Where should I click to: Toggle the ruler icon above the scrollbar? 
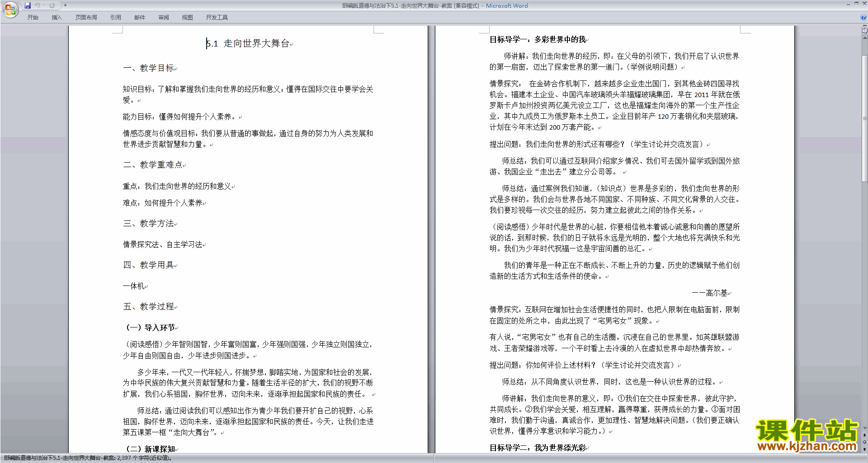tap(865, 31)
